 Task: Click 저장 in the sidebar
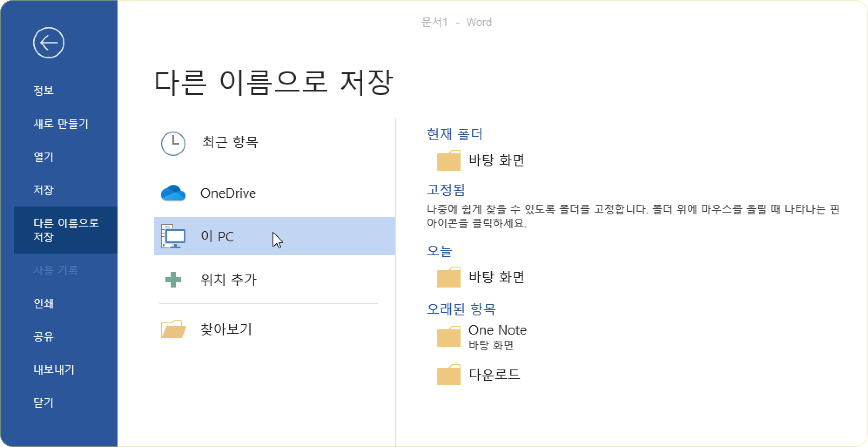point(44,190)
